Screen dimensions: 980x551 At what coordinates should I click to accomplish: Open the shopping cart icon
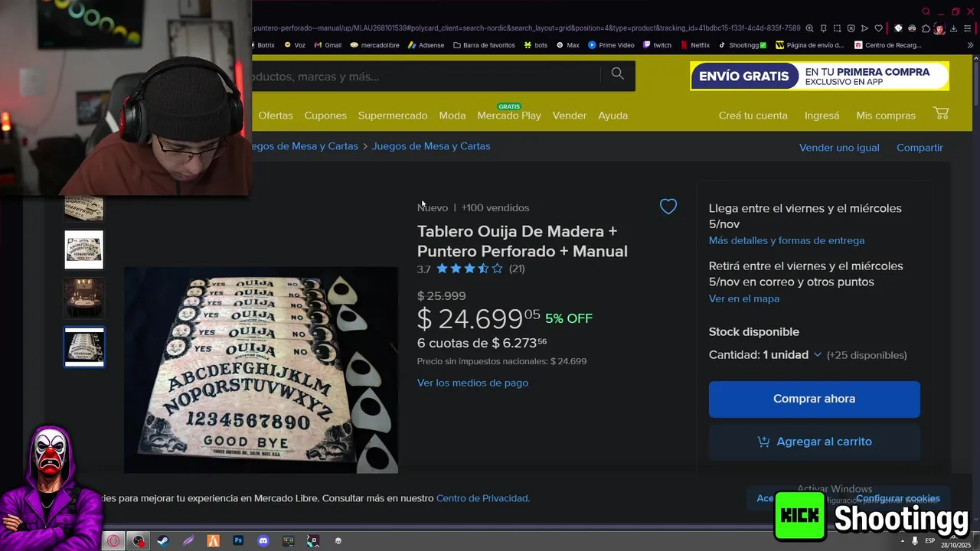coord(942,114)
